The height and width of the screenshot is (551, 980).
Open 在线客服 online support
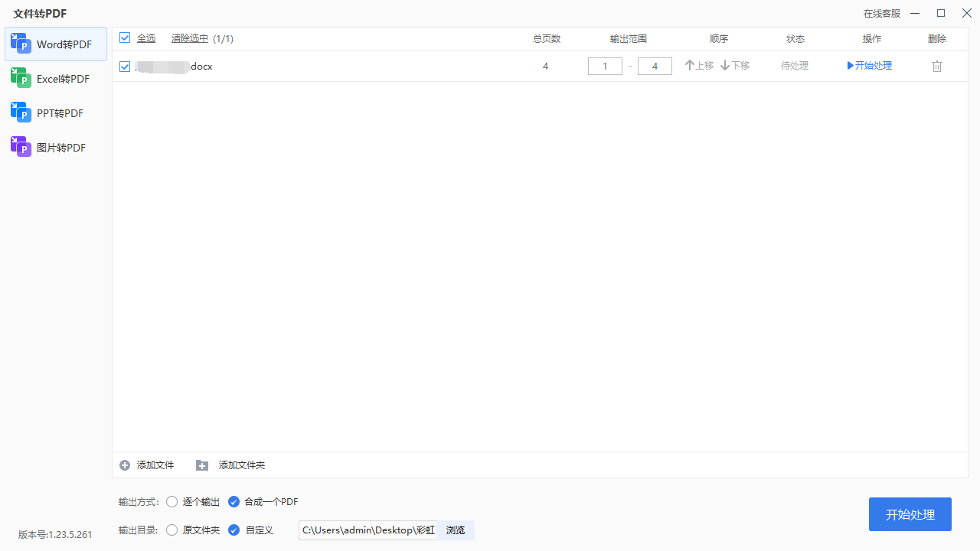click(882, 14)
